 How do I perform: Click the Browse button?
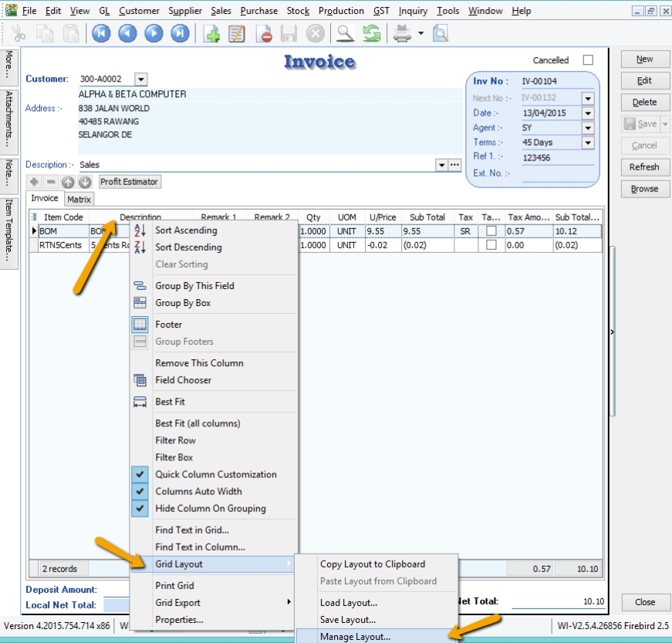click(644, 188)
